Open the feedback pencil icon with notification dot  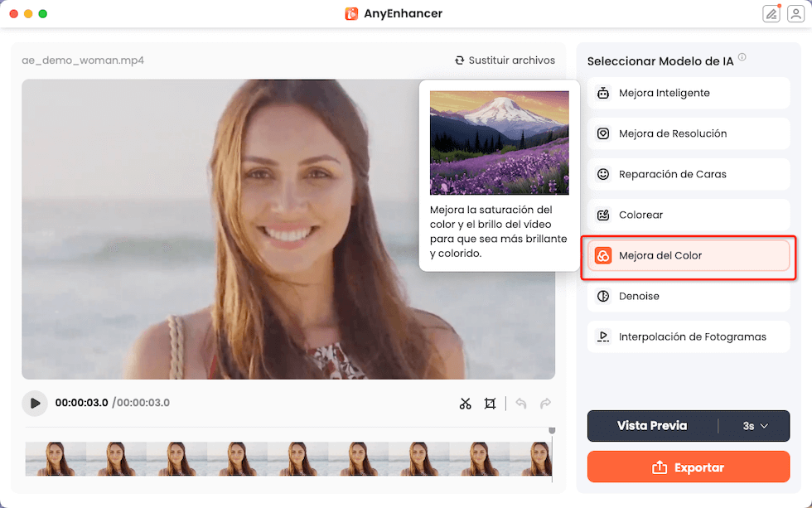(x=772, y=13)
